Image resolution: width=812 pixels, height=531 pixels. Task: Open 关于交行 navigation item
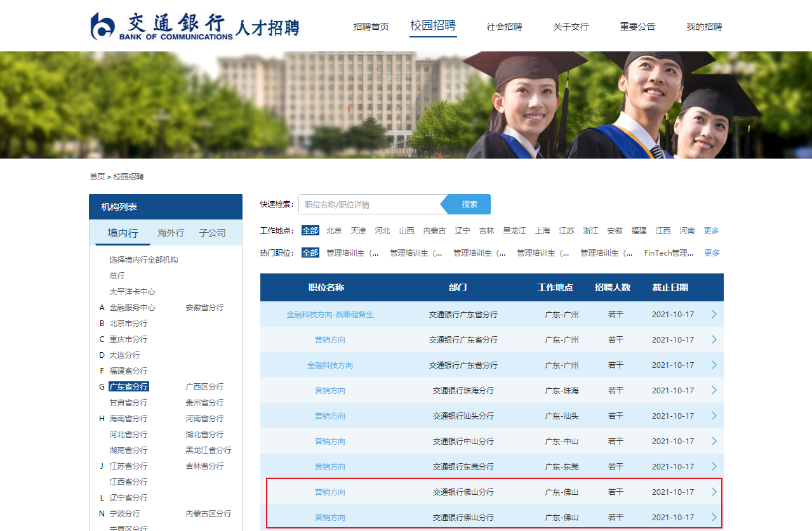click(571, 27)
